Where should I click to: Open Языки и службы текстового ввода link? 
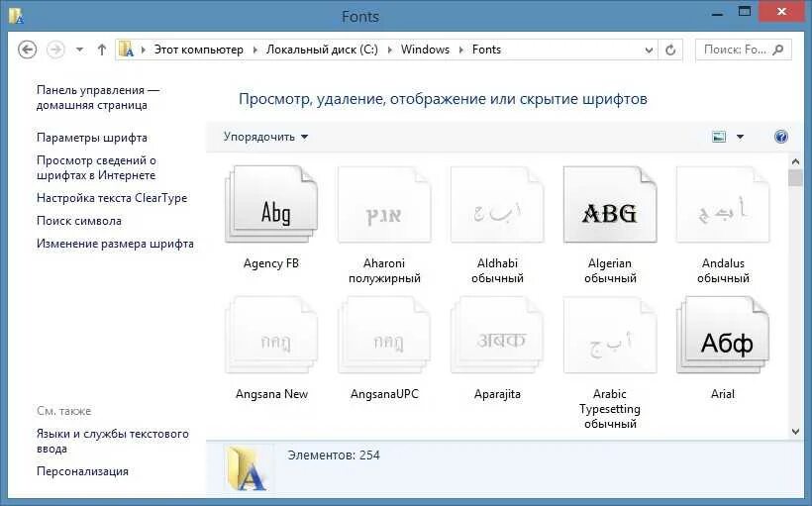[112, 442]
